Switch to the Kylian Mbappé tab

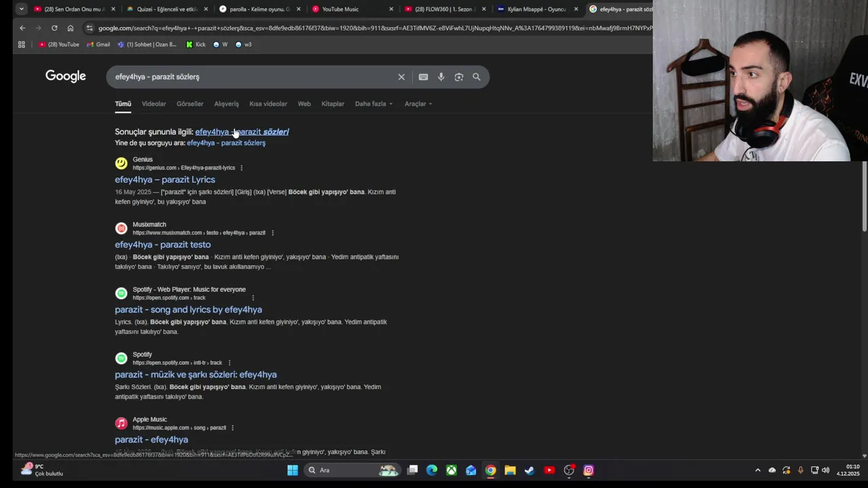(536, 9)
